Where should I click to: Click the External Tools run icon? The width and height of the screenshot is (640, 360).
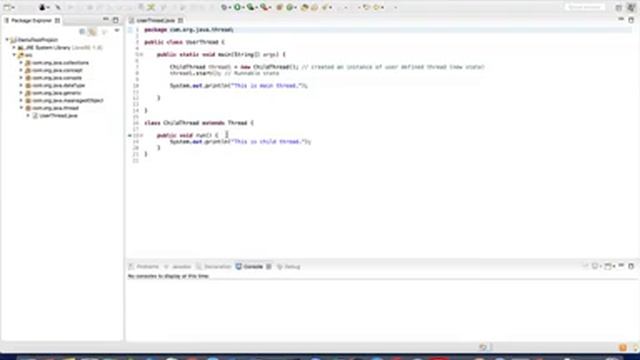click(264, 7)
